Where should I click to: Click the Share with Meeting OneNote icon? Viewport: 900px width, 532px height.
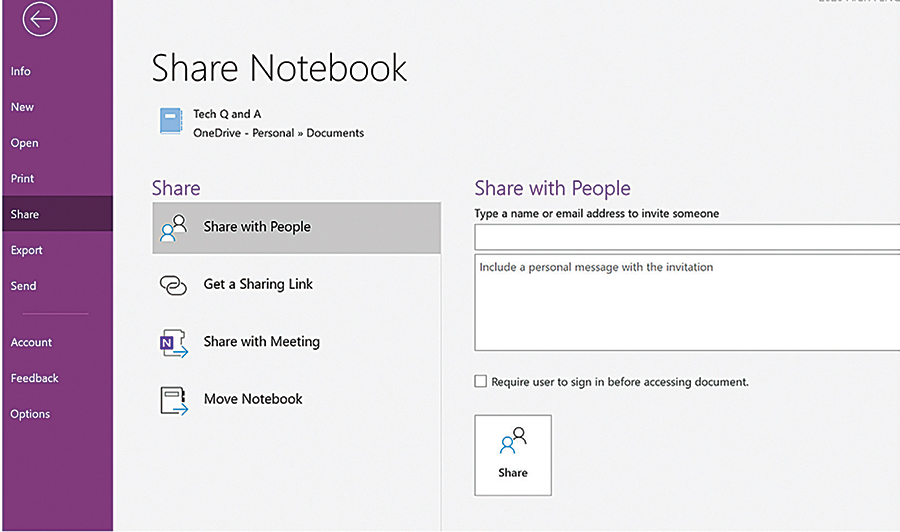pyautogui.click(x=174, y=343)
